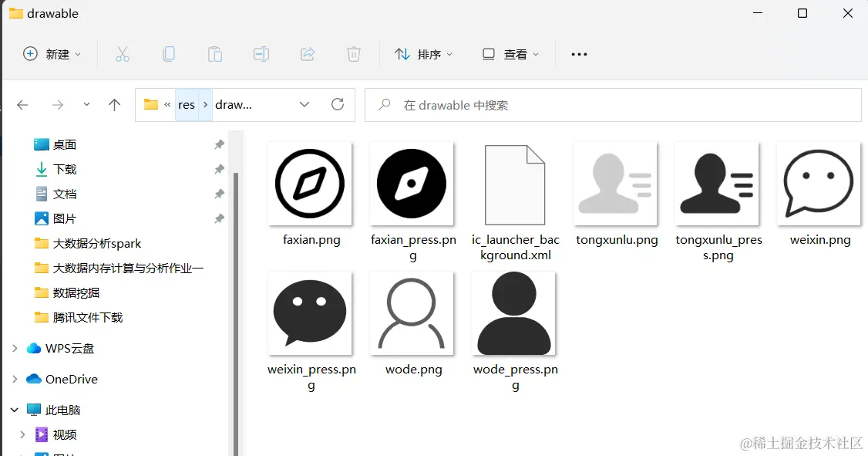Click the Copy icon in toolbar

click(x=169, y=54)
